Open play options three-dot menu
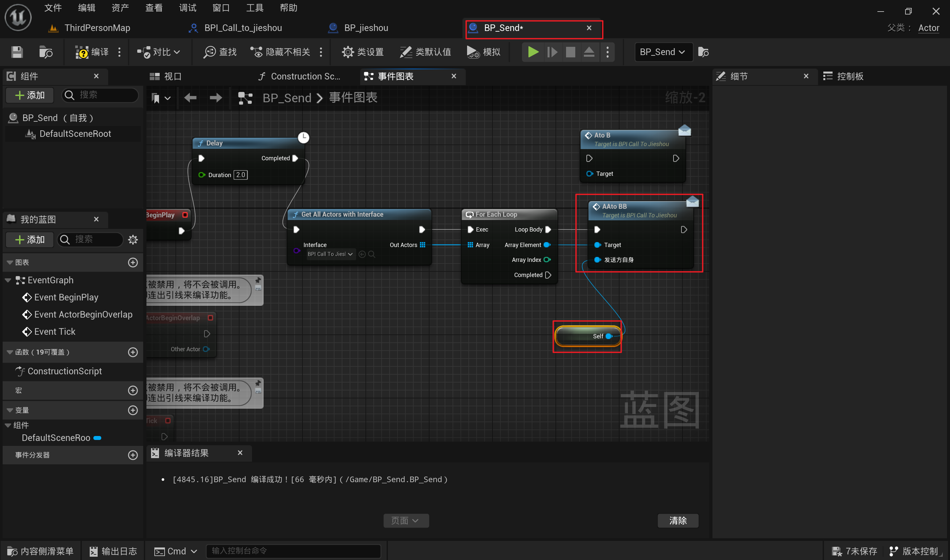This screenshot has width=950, height=560. point(607,52)
